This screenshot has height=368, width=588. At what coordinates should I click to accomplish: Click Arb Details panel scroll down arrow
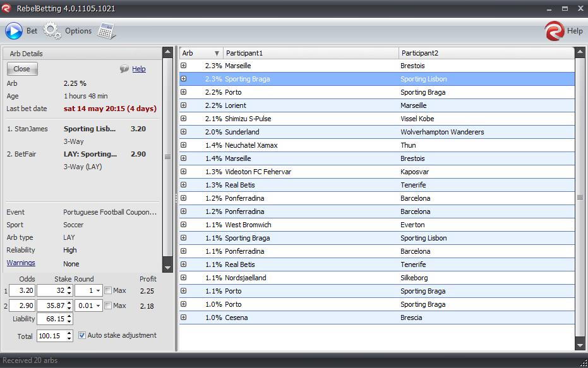coord(167,268)
